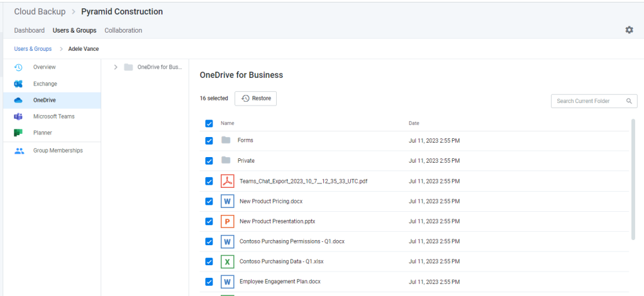
Task: Uncheck Contoso Purchasing Permissions checkbox
Action: tap(209, 241)
